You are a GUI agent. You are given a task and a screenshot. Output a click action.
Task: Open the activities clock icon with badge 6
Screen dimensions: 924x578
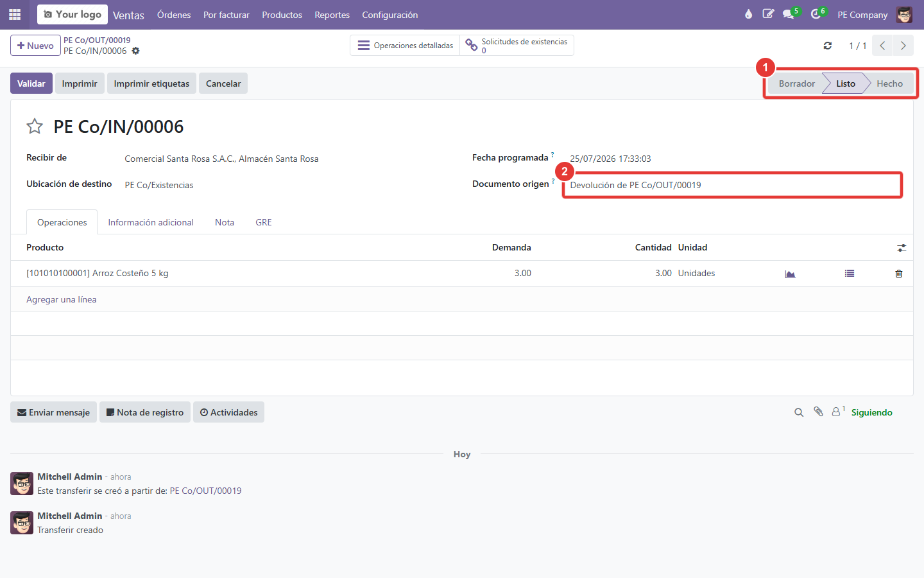(816, 14)
